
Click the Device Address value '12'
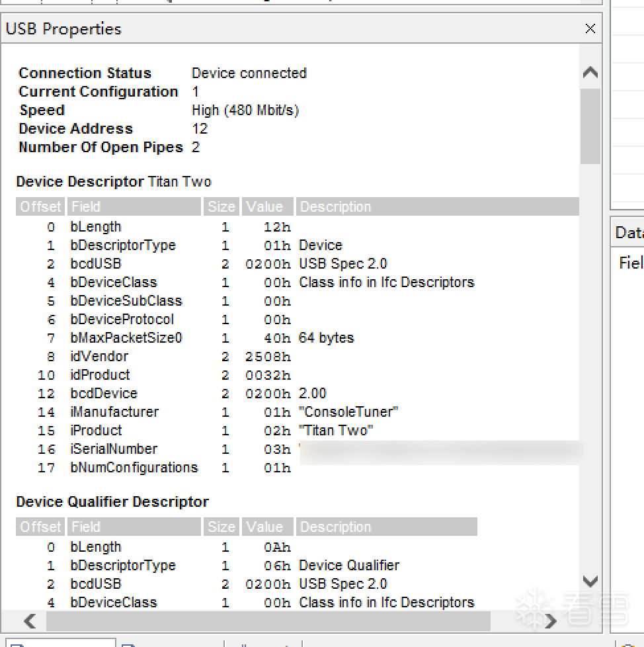click(x=200, y=129)
